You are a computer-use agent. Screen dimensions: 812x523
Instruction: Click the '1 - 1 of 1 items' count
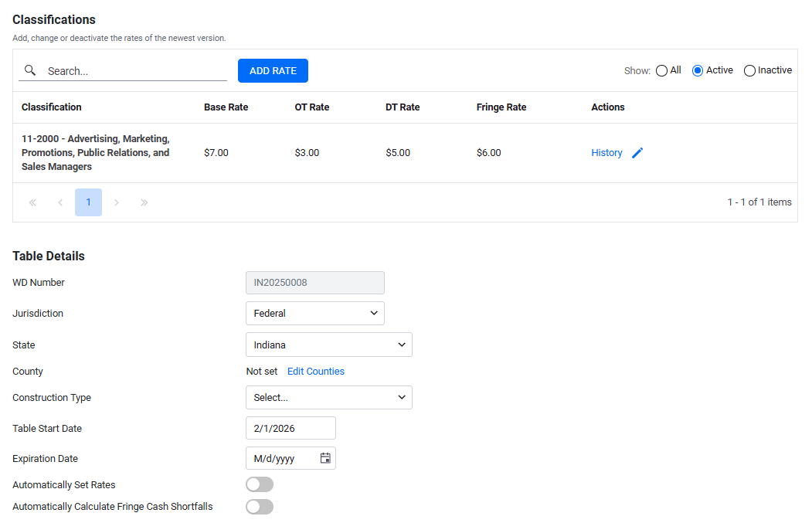(x=759, y=202)
